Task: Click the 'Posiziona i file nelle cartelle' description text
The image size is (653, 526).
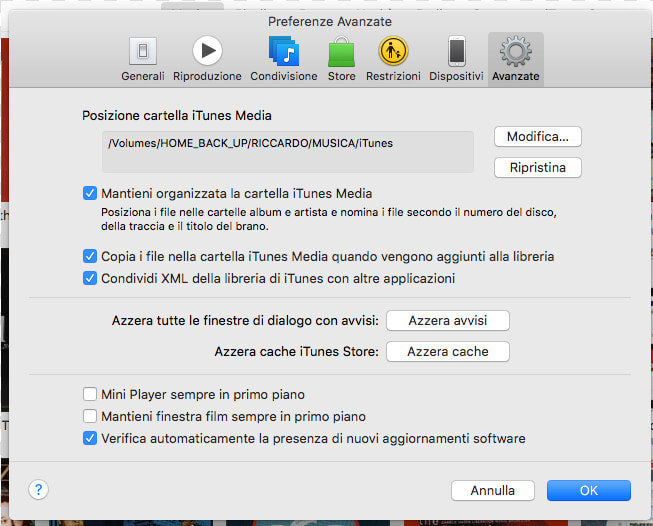Action: click(329, 219)
